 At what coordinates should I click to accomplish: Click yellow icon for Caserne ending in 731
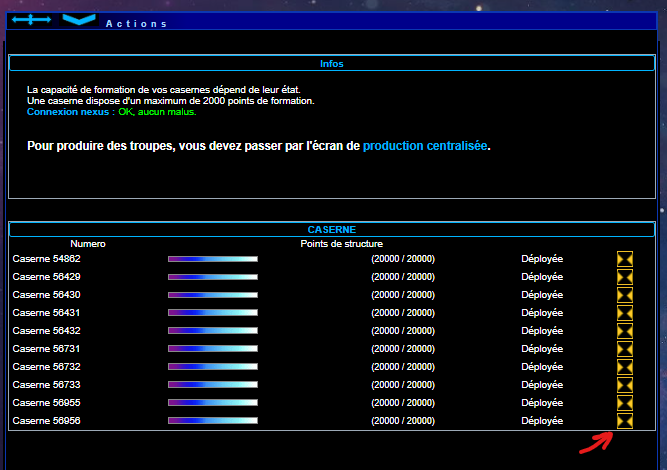coord(625,349)
